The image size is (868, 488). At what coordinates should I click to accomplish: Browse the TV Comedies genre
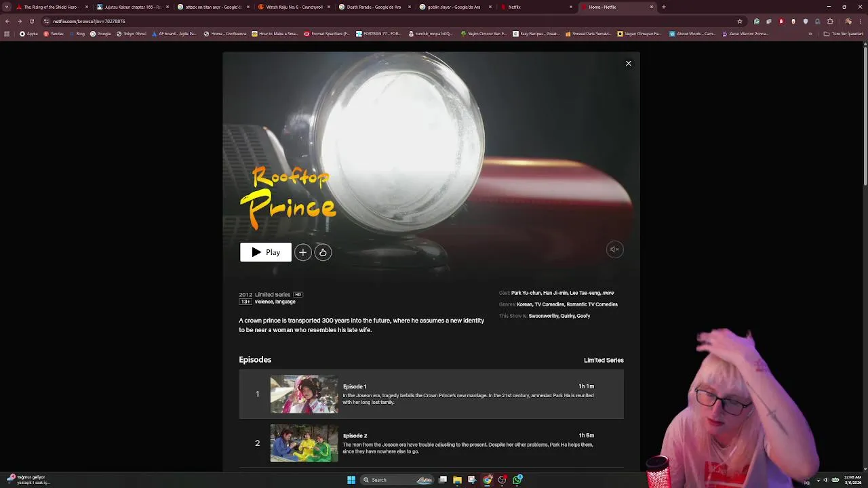pos(549,304)
